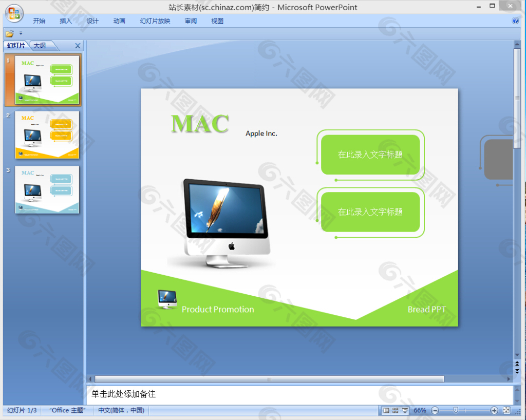Close the slides/outline pane

click(78, 46)
